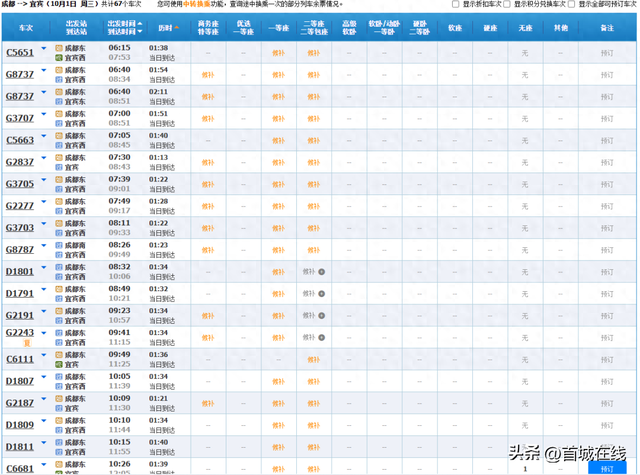Click departure station icon in C5651 row
The height and width of the screenshot is (475, 640).
coord(59,48)
